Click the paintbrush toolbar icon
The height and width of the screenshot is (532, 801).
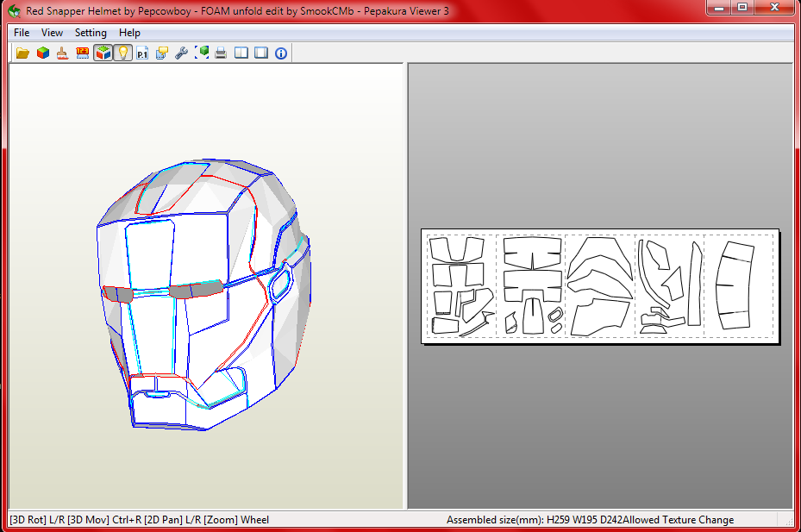coord(62,53)
